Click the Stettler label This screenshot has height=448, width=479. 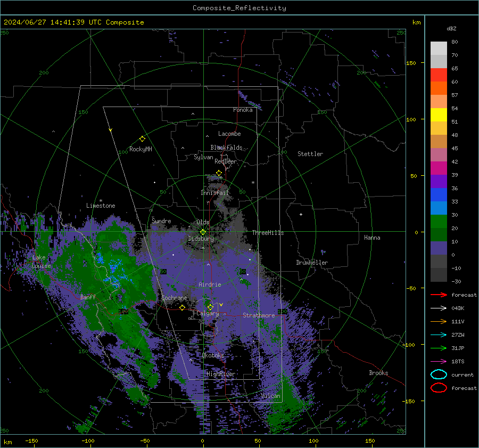pos(310,154)
